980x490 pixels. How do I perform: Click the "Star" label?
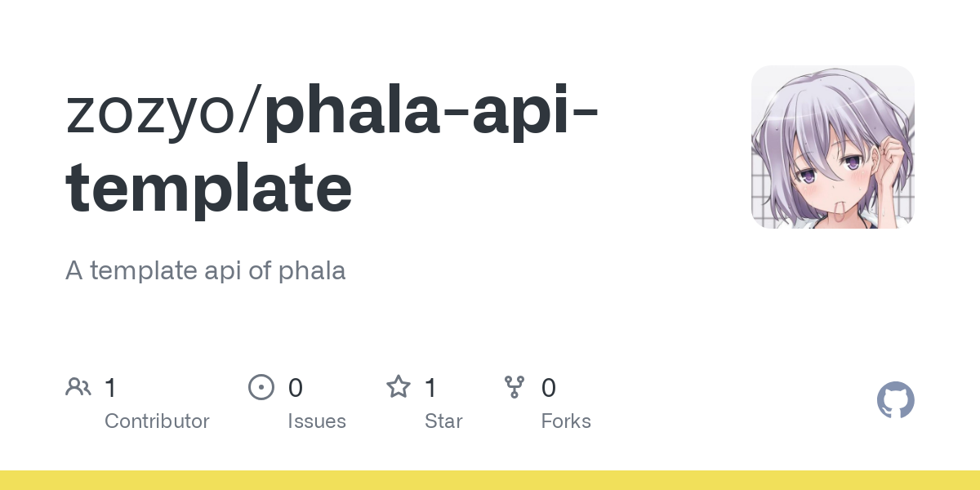coord(443,421)
